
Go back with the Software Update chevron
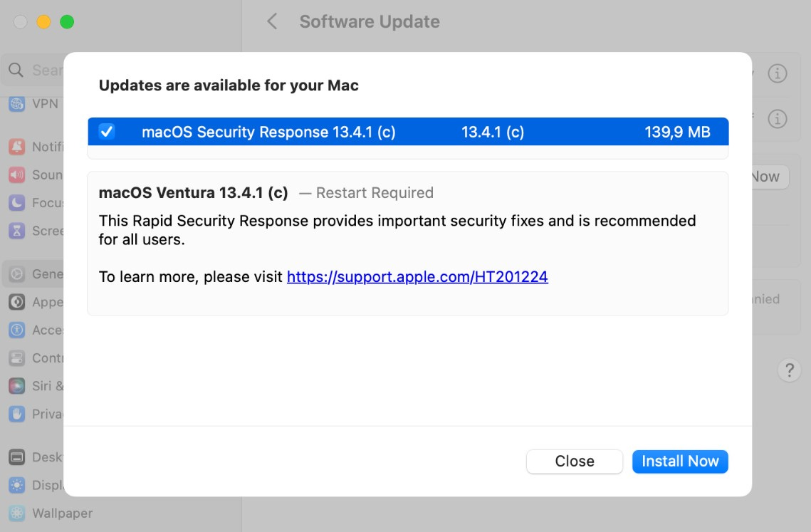(272, 22)
